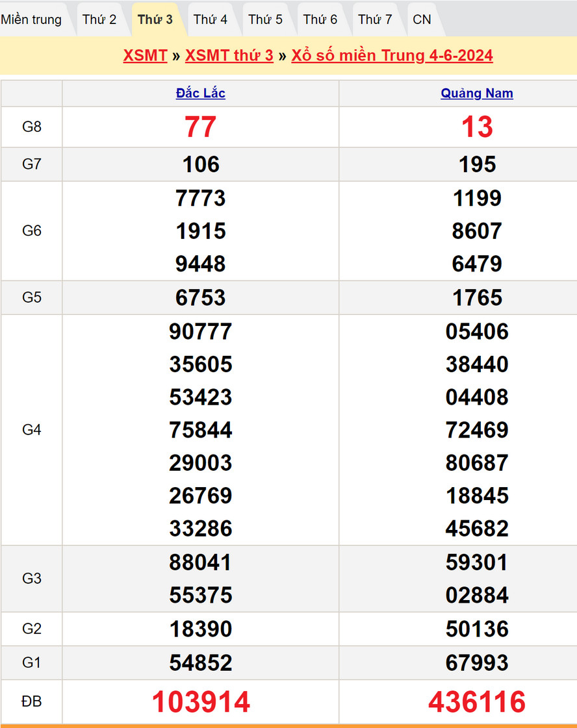Select the ĐB row label
577x728 pixels.
click(x=31, y=701)
